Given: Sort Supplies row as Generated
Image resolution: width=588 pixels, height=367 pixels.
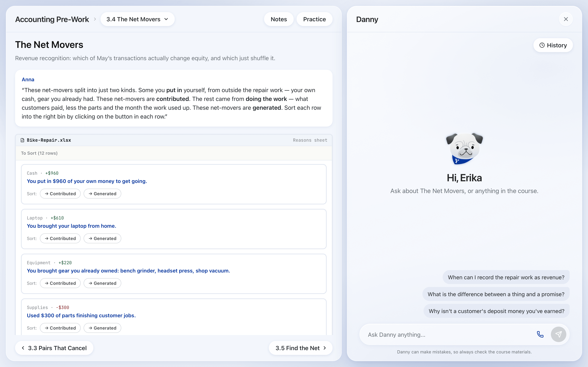Looking at the screenshot, I should pyautogui.click(x=102, y=328).
